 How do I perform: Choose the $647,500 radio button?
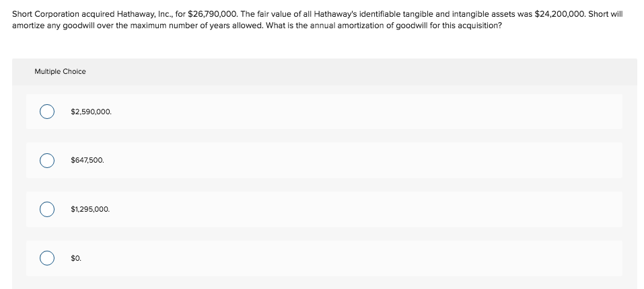pyautogui.click(x=47, y=160)
